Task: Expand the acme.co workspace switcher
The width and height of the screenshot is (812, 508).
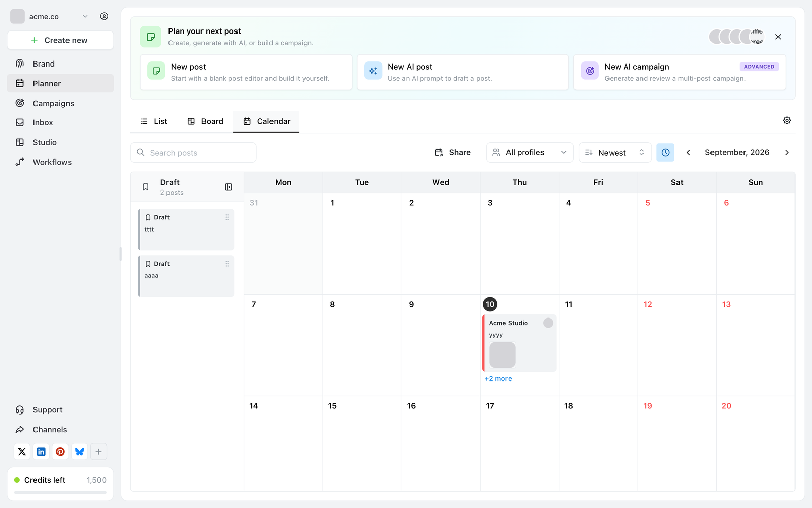Action: [x=49, y=16]
